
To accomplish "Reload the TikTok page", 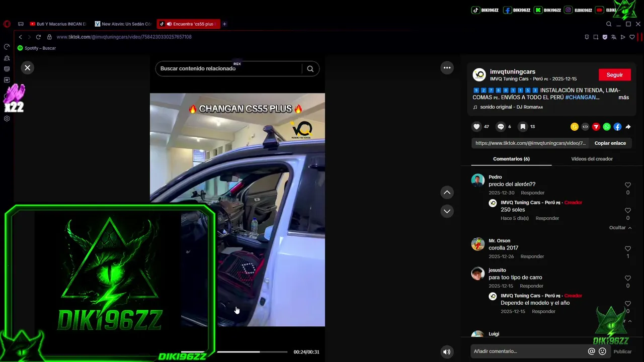I will tap(38, 37).
